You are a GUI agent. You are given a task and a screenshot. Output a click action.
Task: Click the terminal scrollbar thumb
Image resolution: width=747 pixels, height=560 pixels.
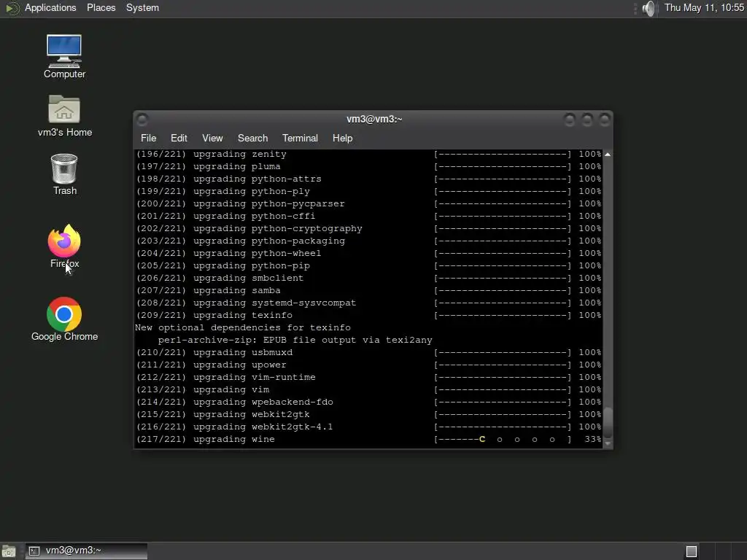[608, 422]
